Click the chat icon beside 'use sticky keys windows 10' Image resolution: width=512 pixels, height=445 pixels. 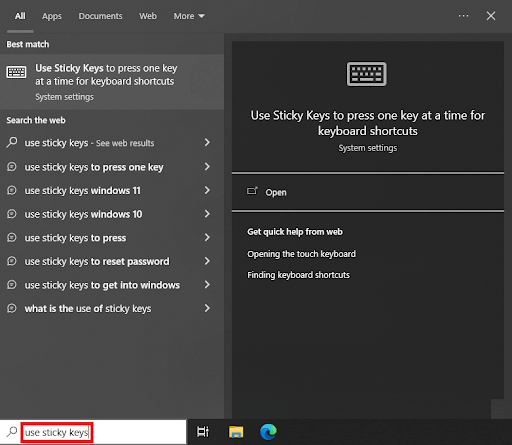click(x=12, y=214)
